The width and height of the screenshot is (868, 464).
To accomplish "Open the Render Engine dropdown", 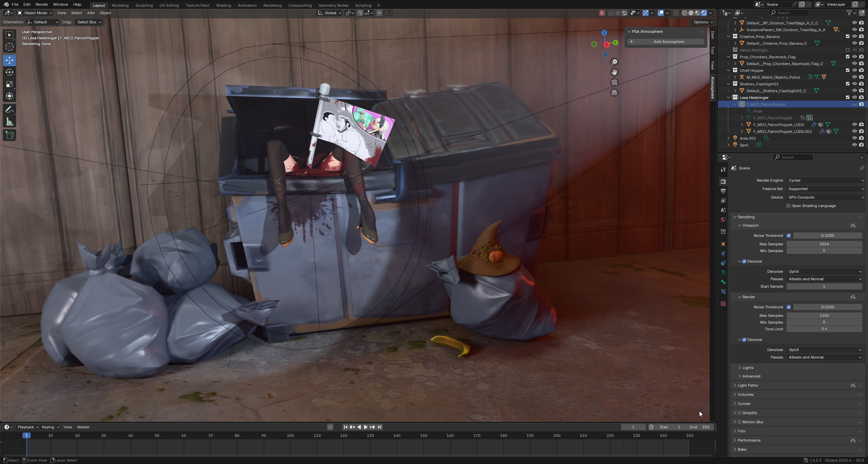I will (x=825, y=180).
